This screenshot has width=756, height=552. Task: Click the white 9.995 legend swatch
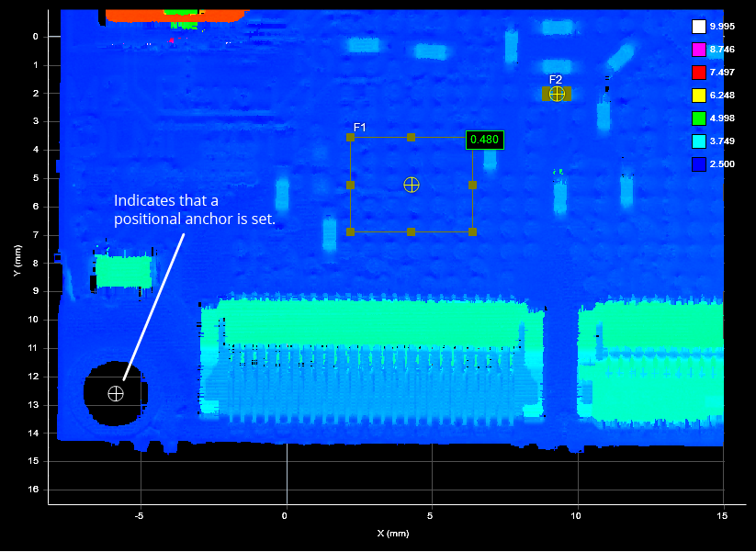click(699, 26)
